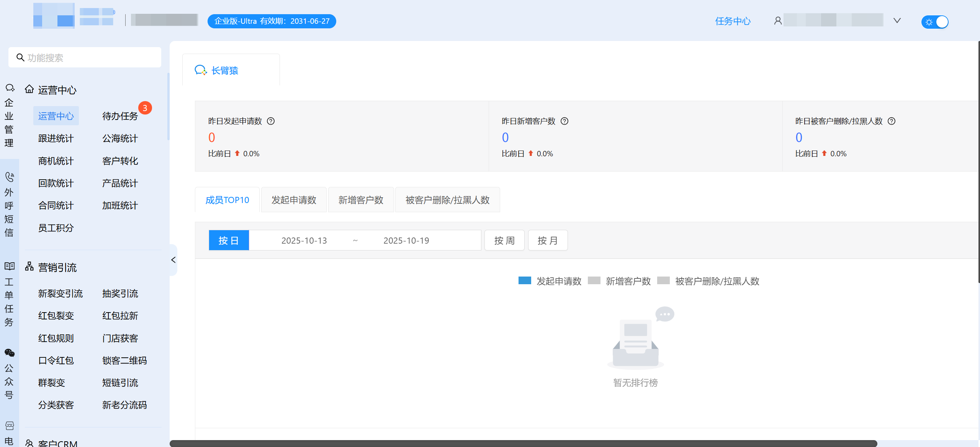Open the 待办任务 menu item

click(x=120, y=116)
